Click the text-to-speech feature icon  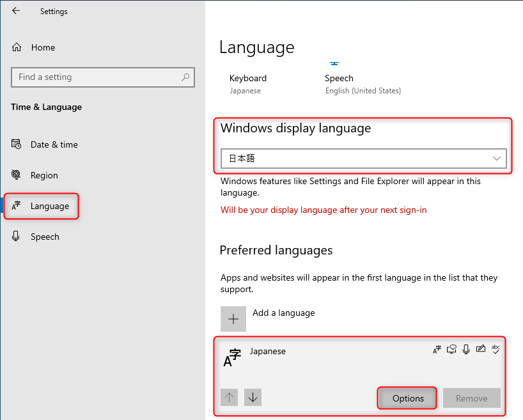(x=452, y=349)
